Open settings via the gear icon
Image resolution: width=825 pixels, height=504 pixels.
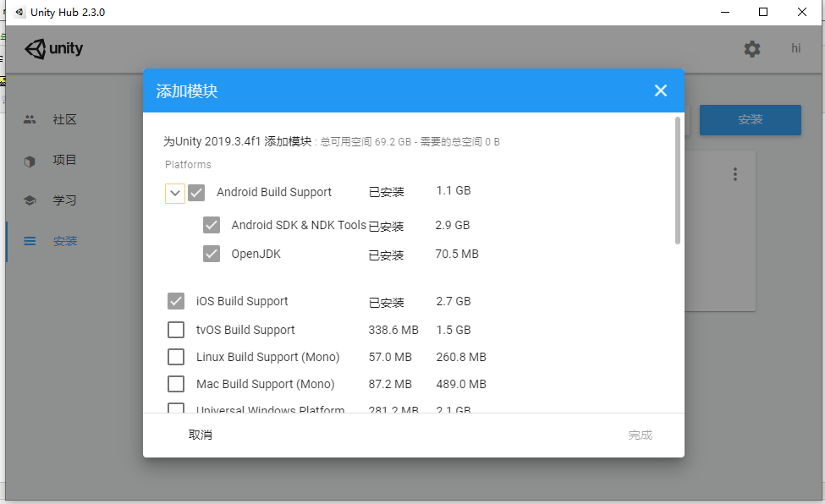(752, 49)
